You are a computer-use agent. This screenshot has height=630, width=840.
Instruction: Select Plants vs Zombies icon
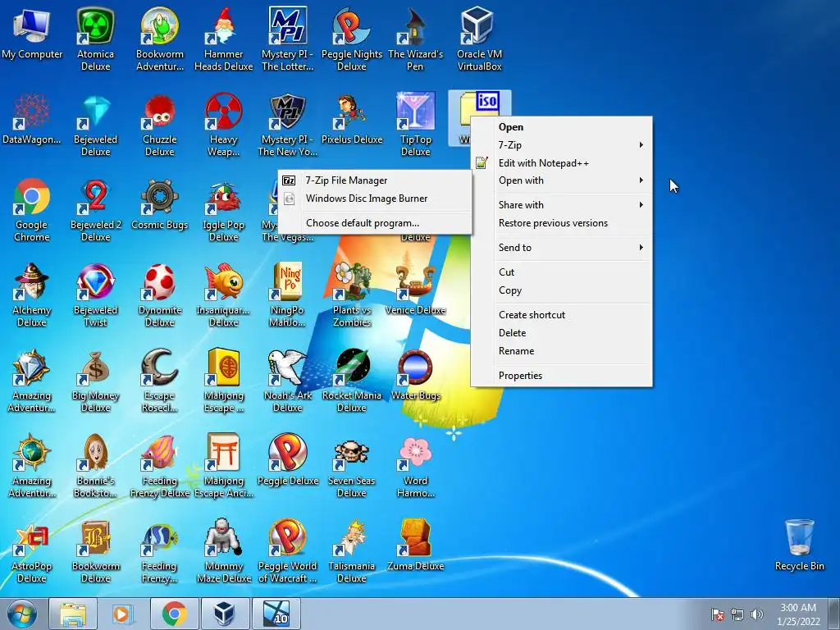tap(351, 294)
